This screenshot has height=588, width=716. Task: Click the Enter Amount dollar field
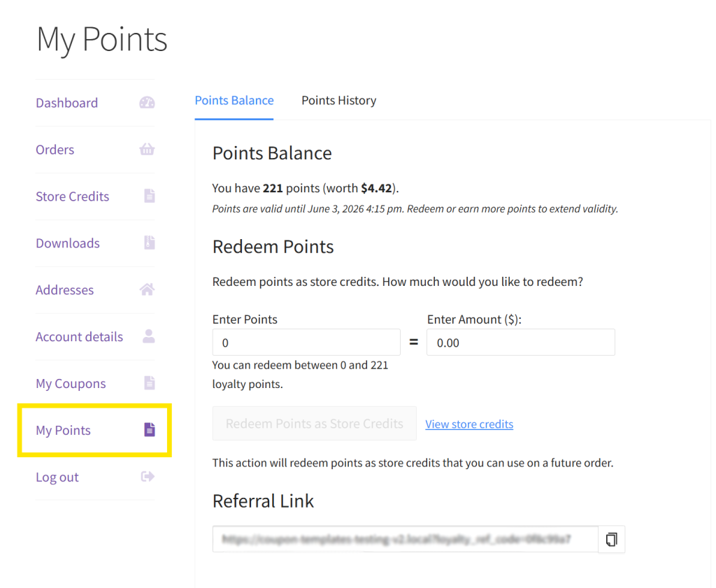(x=520, y=342)
